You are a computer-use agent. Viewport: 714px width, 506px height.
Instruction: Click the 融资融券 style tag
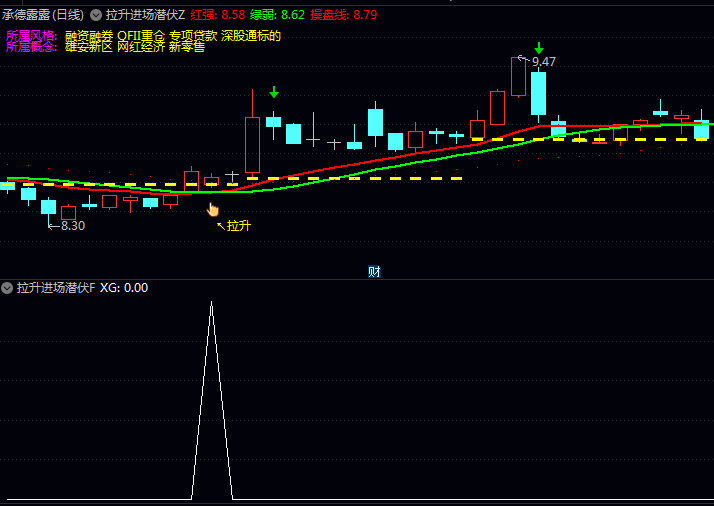89,35
